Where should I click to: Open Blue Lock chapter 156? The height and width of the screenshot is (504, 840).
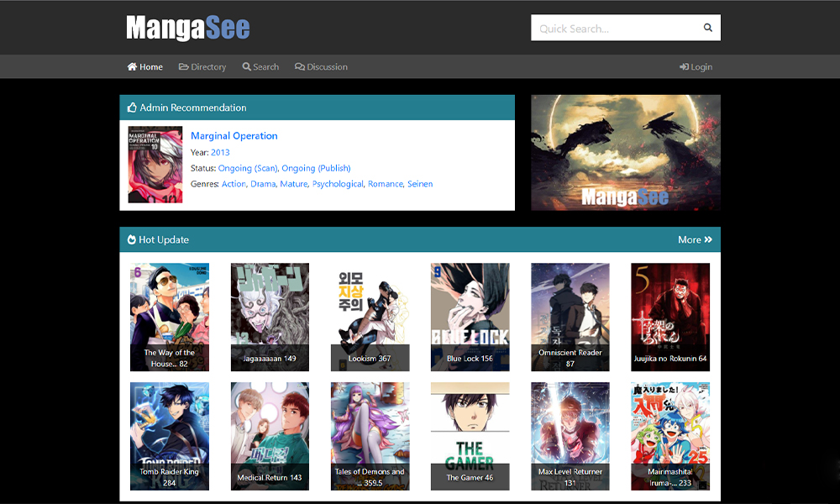click(470, 317)
